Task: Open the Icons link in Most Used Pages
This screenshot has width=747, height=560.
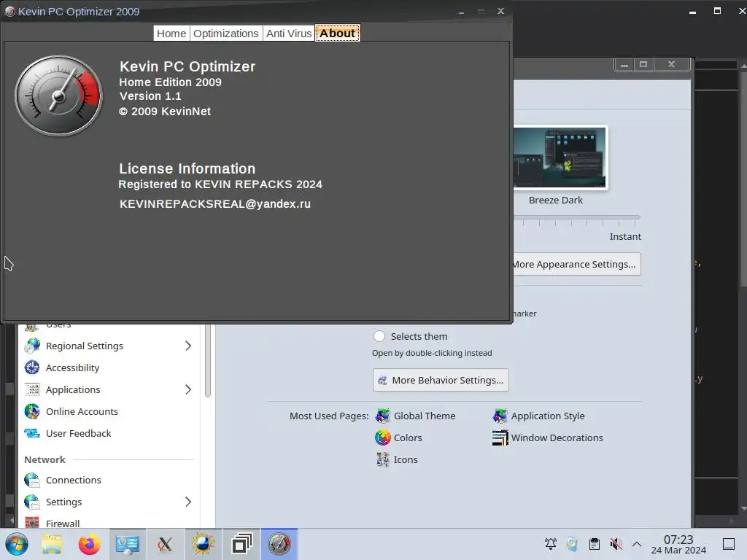Action: coord(406,459)
